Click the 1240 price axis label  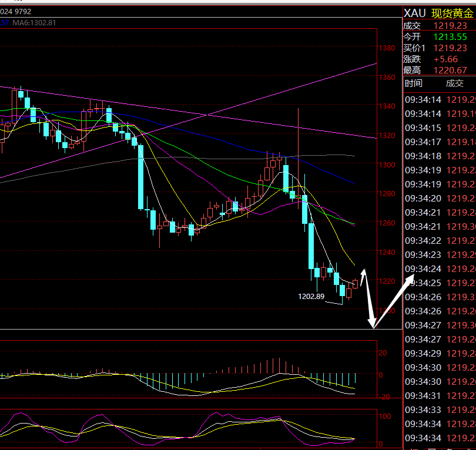click(x=387, y=253)
